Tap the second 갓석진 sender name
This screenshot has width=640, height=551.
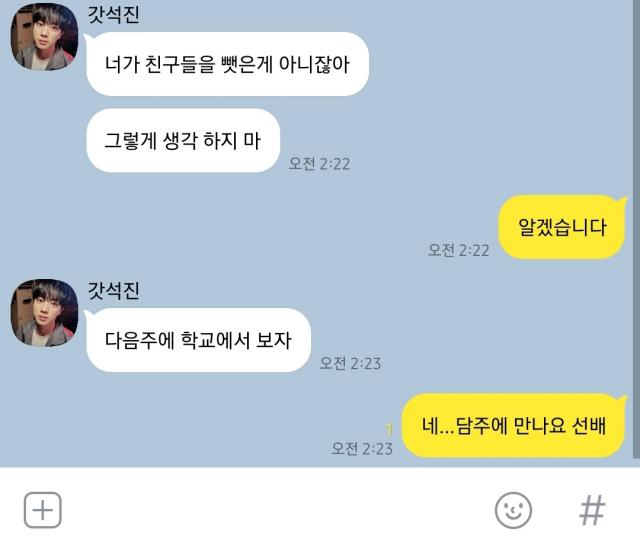pos(113,291)
